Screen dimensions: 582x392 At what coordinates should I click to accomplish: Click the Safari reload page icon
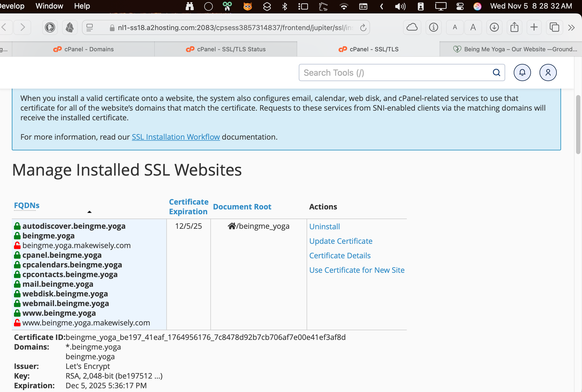tap(363, 27)
